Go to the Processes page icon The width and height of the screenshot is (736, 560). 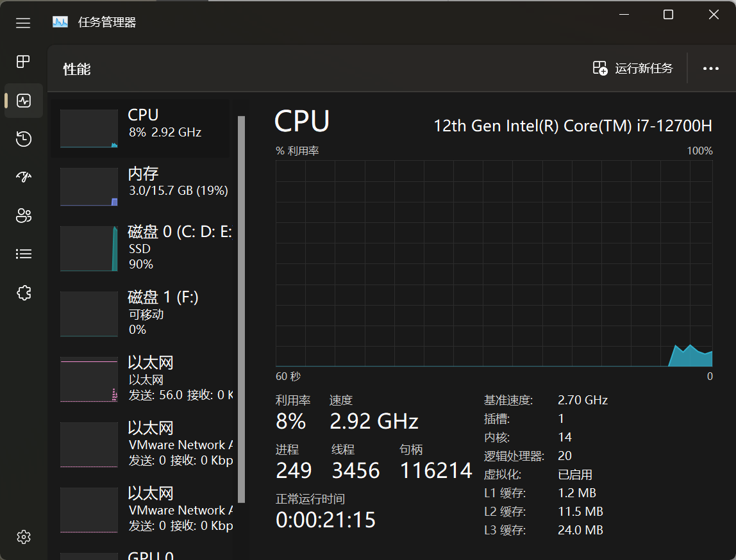[x=23, y=62]
